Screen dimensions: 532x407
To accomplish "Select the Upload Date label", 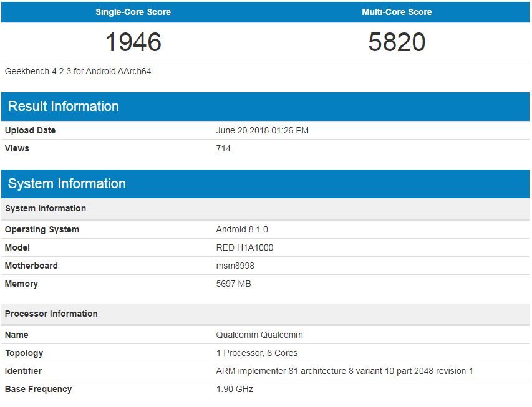I will pyautogui.click(x=30, y=131).
